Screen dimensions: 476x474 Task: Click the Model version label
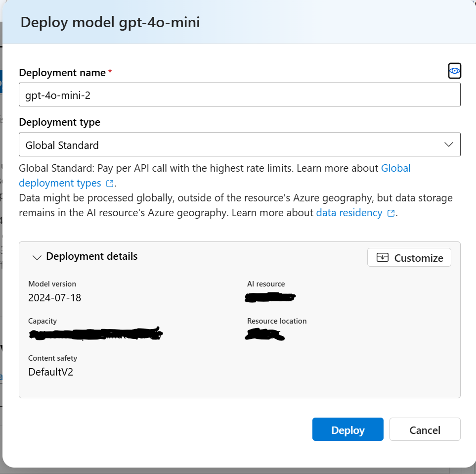pyautogui.click(x=52, y=284)
